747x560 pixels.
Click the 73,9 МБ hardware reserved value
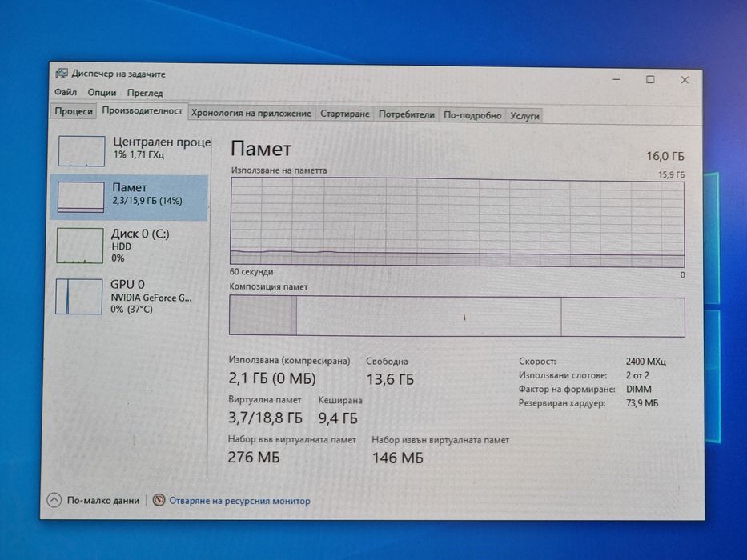[642, 403]
